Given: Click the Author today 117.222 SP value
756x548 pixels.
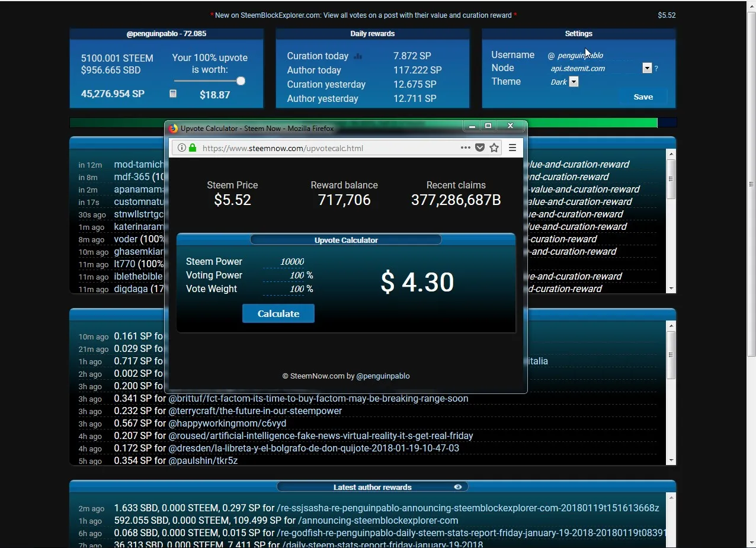Looking at the screenshot, I should [418, 70].
